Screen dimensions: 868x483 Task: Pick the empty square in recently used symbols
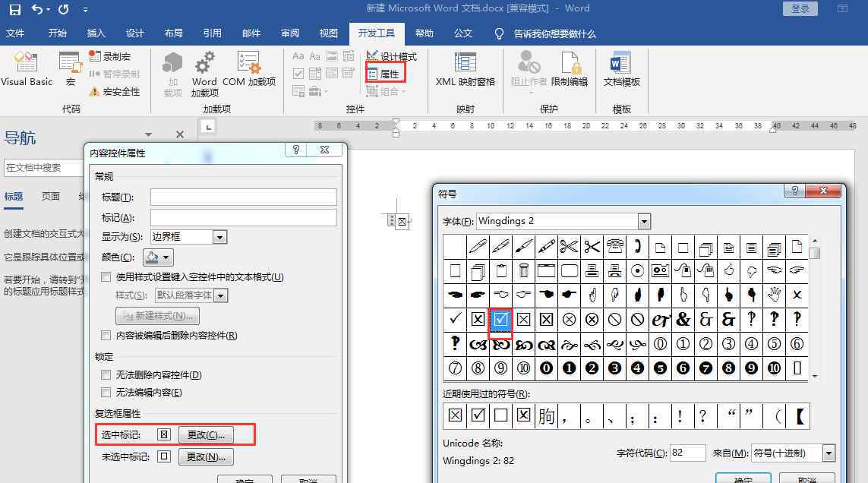tap(500, 416)
